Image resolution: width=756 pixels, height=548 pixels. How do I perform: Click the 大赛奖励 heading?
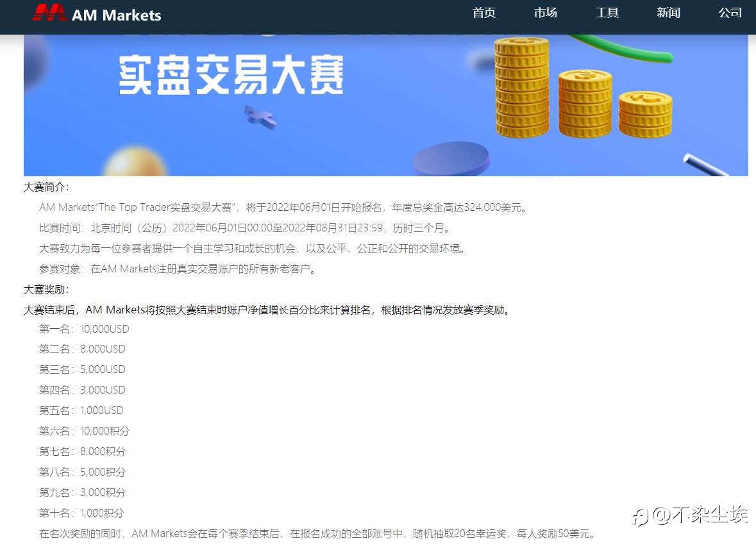pyautogui.click(x=46, y=290)
